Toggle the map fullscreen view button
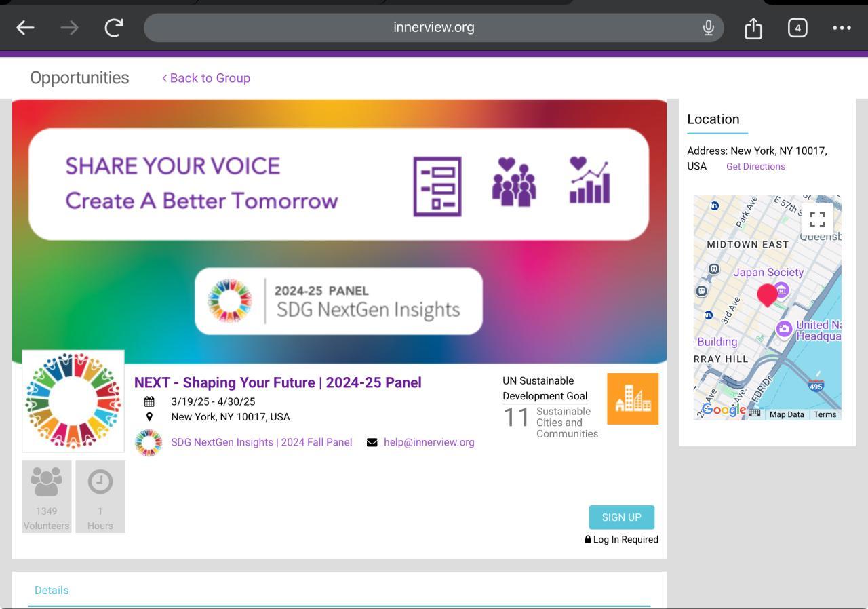This screenshot has width=868, height=609. (x=817, y=219)
